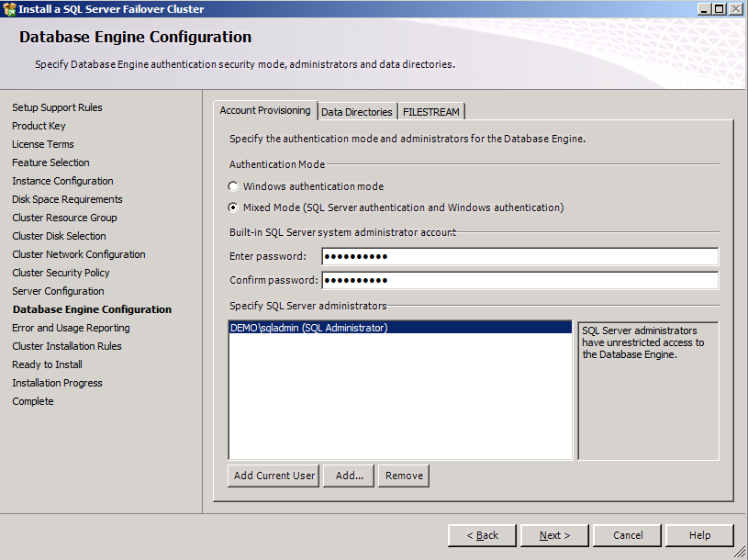Click the Enter password field
Image resolution: width=748 pixels, height=560 pixels.
pos(520,257)
